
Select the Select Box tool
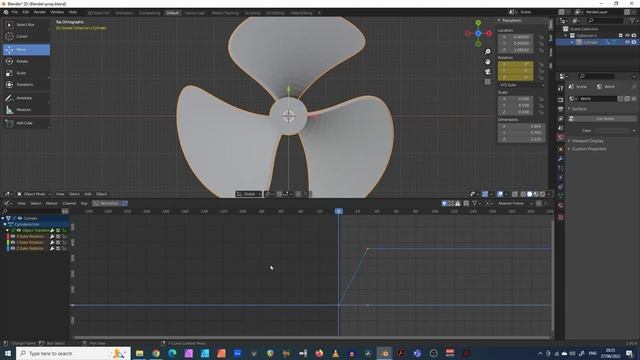point(27,24)
